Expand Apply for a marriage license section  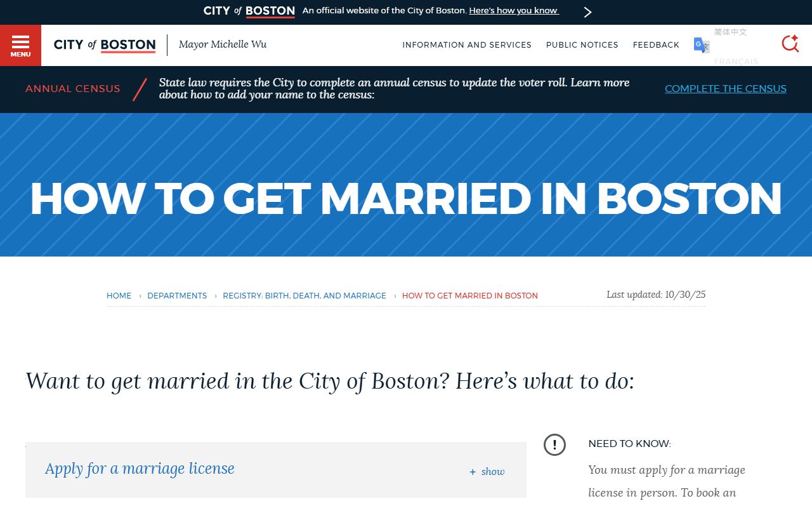276,470
